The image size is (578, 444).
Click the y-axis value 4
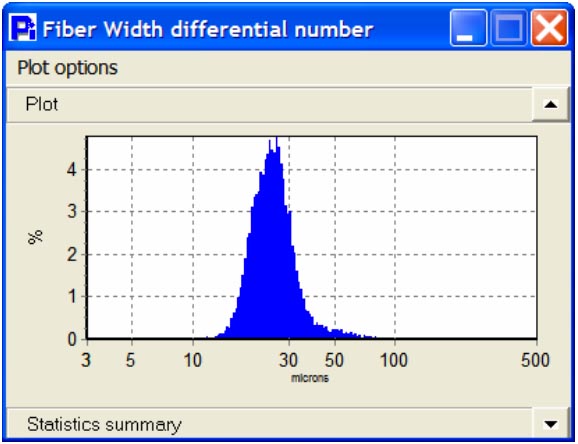coord(72,170)
